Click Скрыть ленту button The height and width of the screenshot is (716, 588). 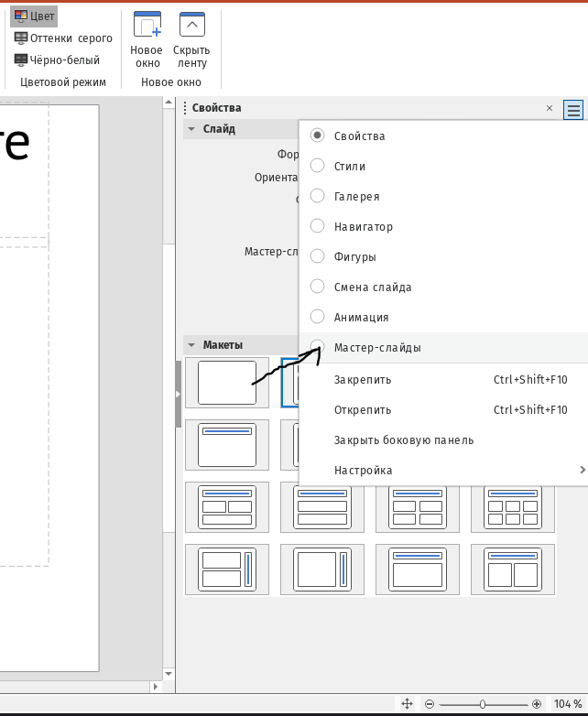point(191,40)
